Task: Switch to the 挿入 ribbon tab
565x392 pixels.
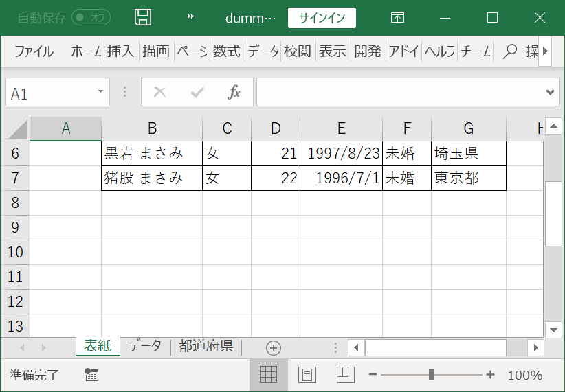Action: (121, 51)
